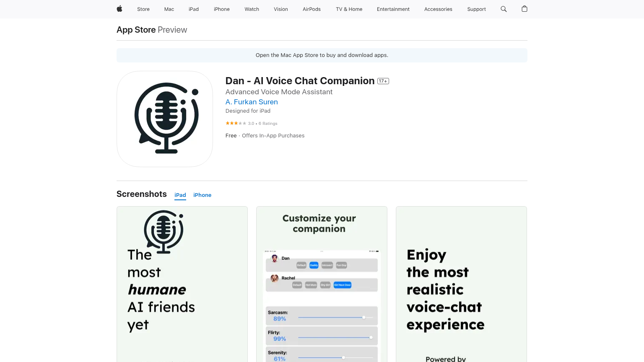
Task: Open the shopping bag icon
Action: click(524, 9)
